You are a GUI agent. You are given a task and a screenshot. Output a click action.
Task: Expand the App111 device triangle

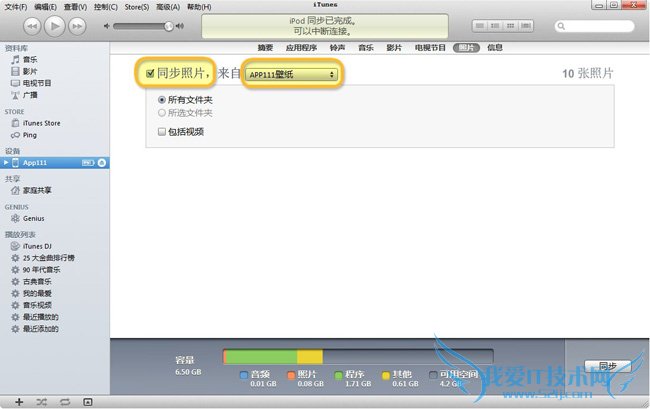(6, 163)
